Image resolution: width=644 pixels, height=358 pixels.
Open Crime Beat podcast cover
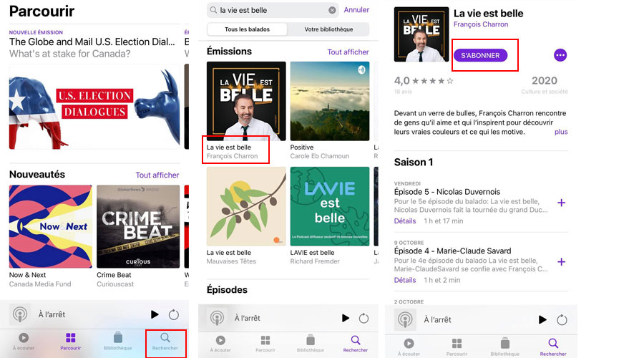coord(138,226)
